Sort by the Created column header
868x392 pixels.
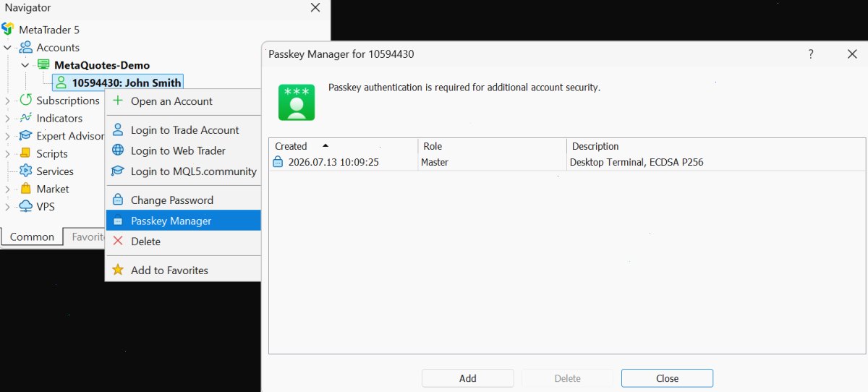[343, 146]
